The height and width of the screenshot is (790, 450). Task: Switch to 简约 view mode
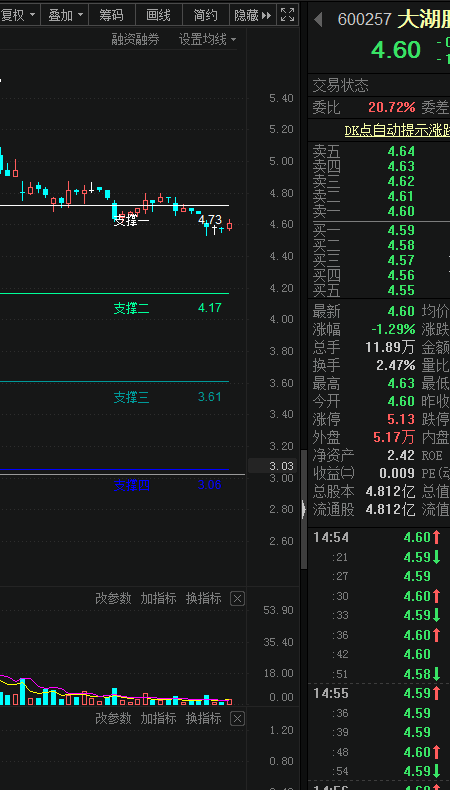[x=206, y=15]
